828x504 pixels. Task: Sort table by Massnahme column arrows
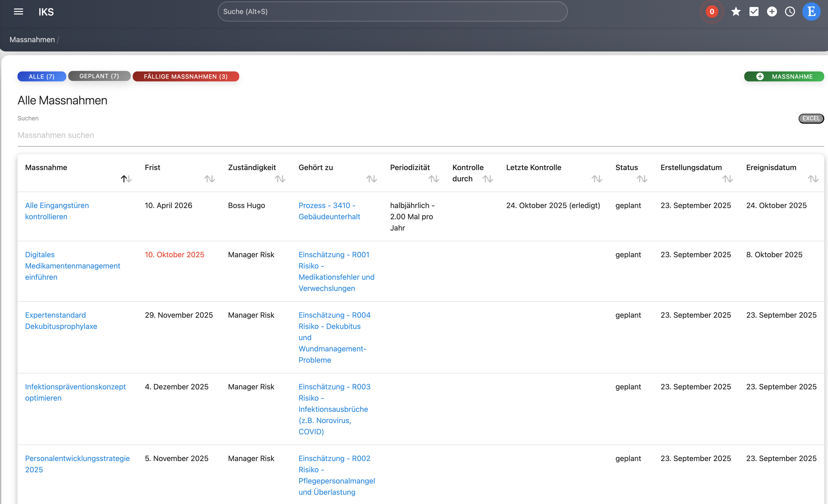click(x=126, y=179)
